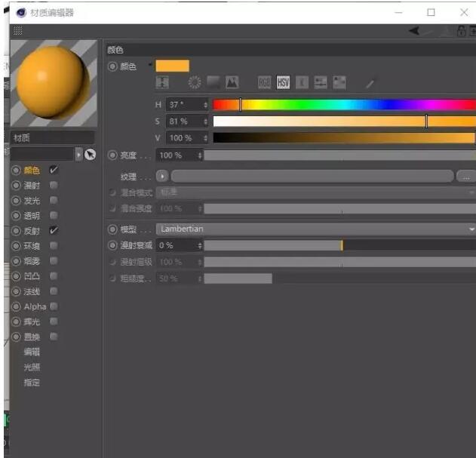The height and width of the screenshot is (458, 476).
Task: Click the texture browse '...' button
Action: pos(466,176)
